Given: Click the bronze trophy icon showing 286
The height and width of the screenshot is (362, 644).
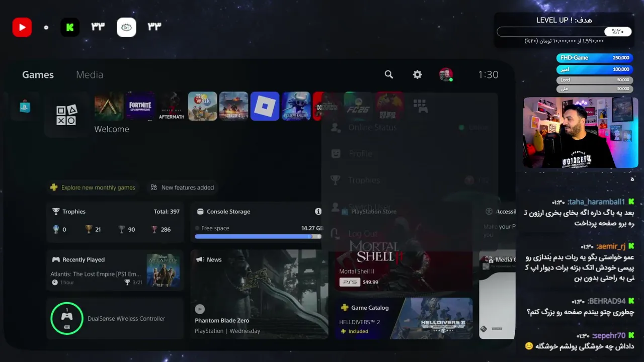Looking at the screenshot, I should tap(154, 229).
